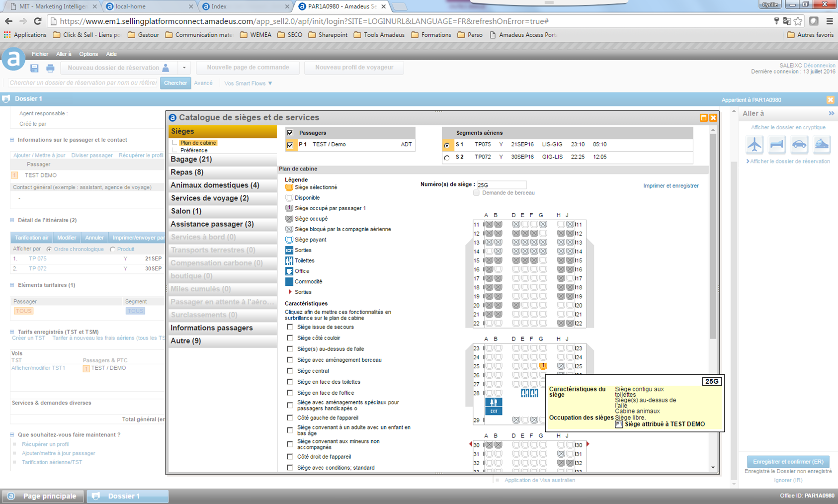838x504 pixels.
Task: Switch to the Page principale tab
Action: click(43, 496)
